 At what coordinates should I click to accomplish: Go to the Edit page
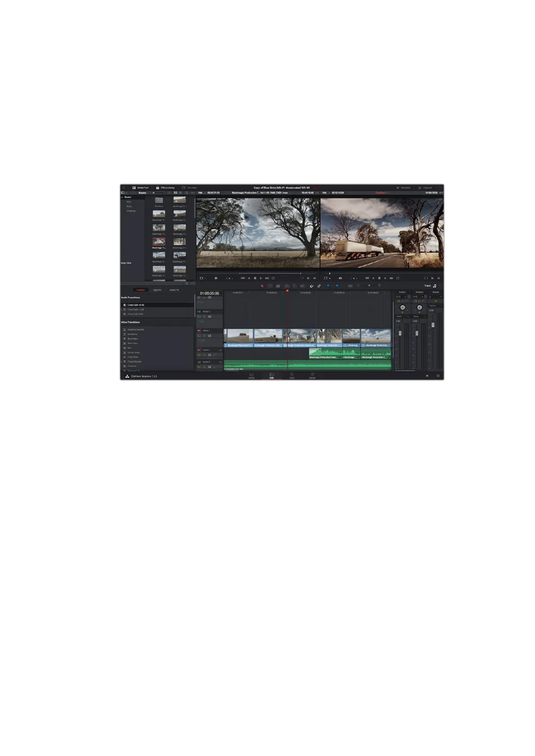pos(272,376)
